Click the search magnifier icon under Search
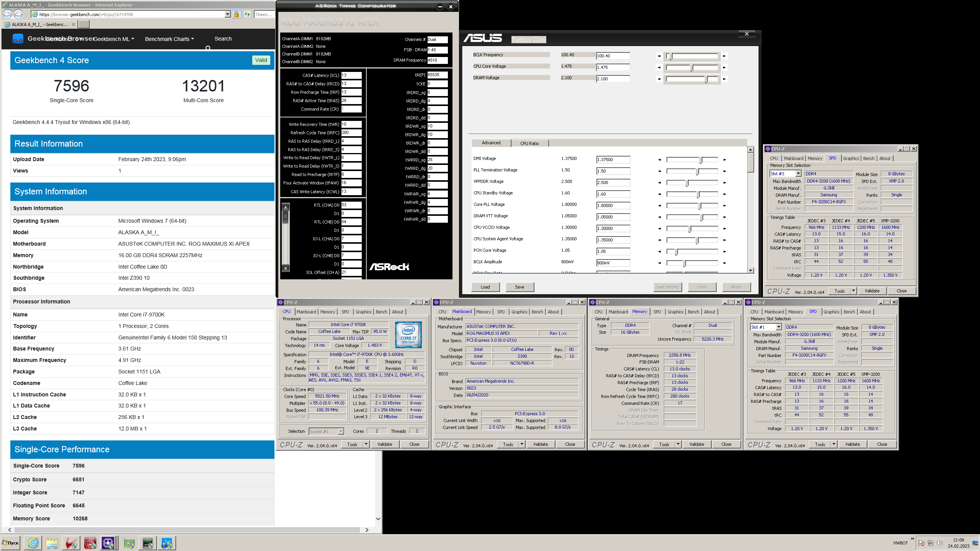 [208, 48]
